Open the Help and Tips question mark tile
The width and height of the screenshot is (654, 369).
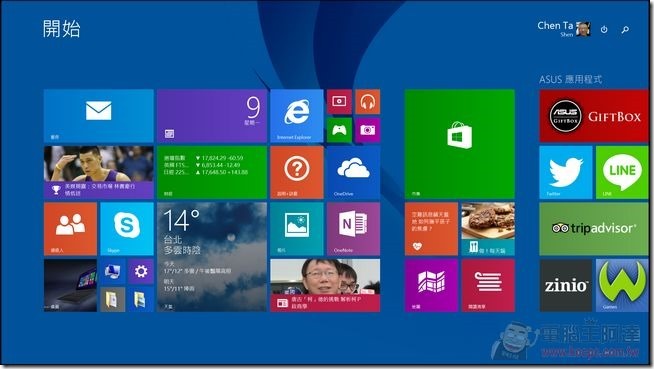(x=297, y=172)
